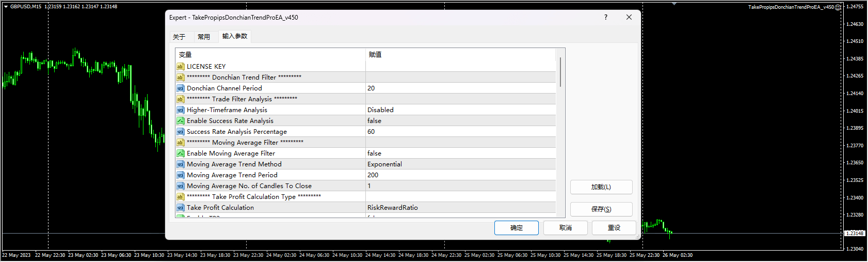Click the 加载(L) button
The image size is (868, 262).
coord(601,187)
